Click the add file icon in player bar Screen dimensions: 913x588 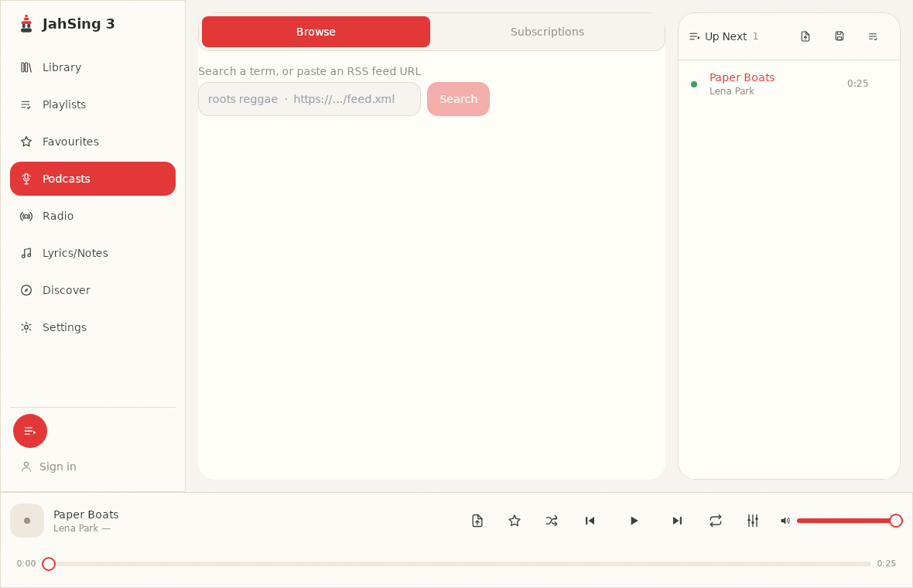(x=477, y=521)
